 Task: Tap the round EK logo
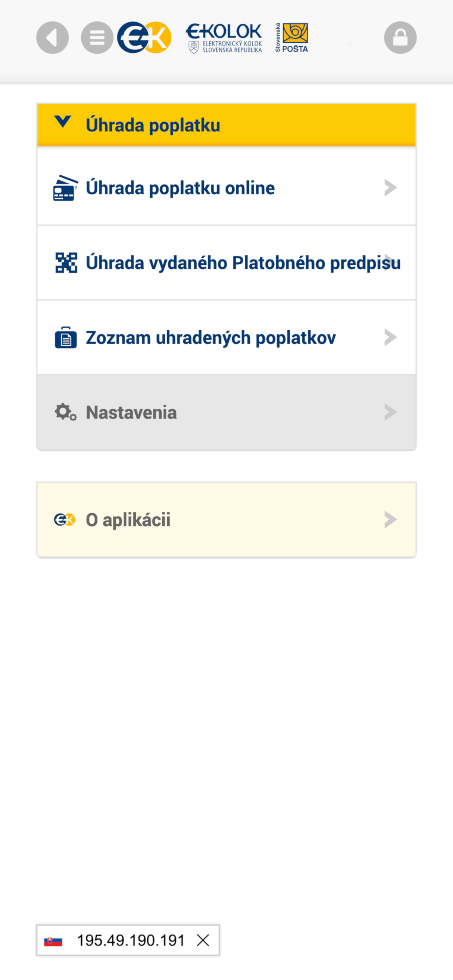[144, 38]
